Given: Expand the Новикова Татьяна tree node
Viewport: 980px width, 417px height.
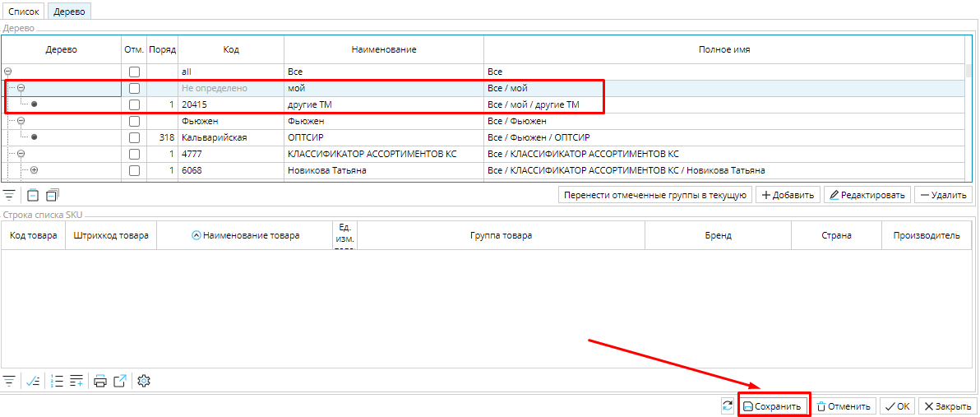Looking at the screenshot, I should pos(34,170).
